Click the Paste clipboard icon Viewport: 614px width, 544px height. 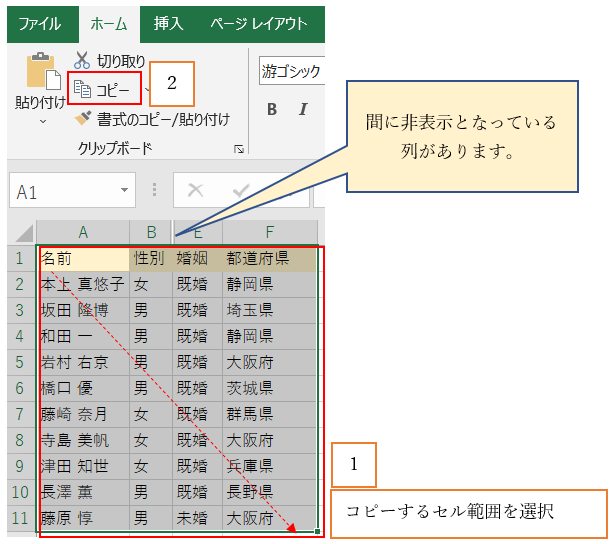click(41, 72)
